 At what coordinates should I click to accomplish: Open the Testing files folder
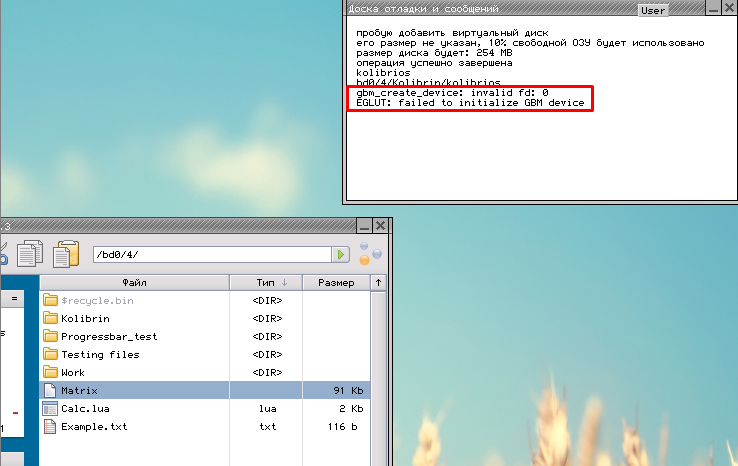click(99, 354)
